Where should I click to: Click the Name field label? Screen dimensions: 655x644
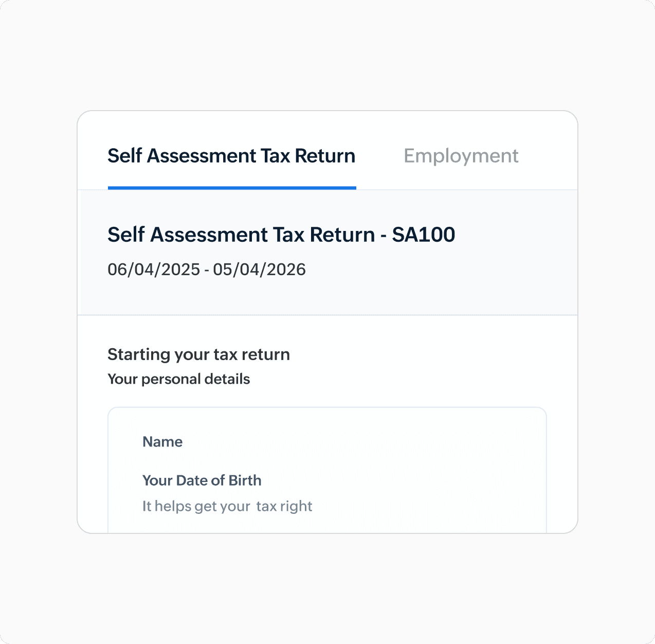(162, 442)
